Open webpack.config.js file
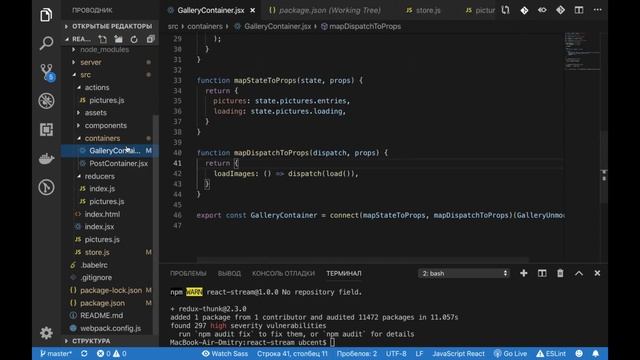640x360 pixels. pos(110,328)
